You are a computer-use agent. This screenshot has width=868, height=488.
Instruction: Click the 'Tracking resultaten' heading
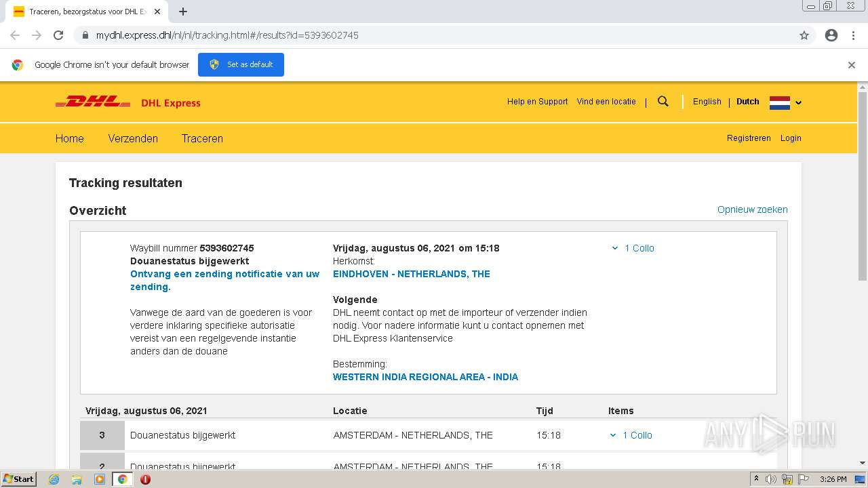click(125, 183)
